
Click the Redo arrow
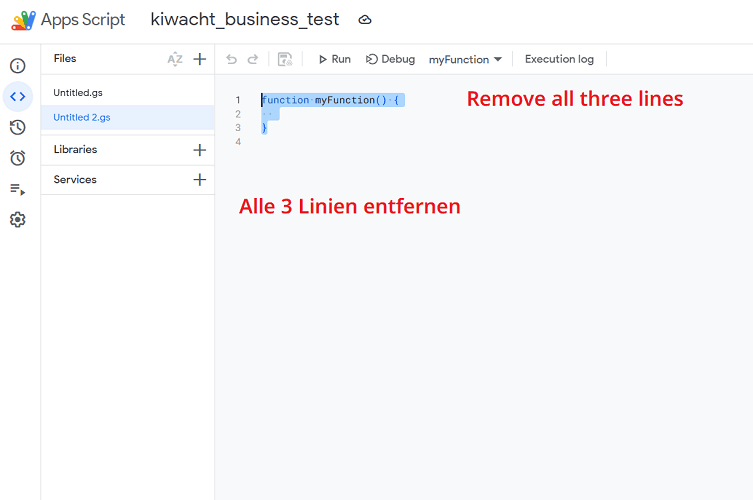pyautogui.click(x=253, y=59)
